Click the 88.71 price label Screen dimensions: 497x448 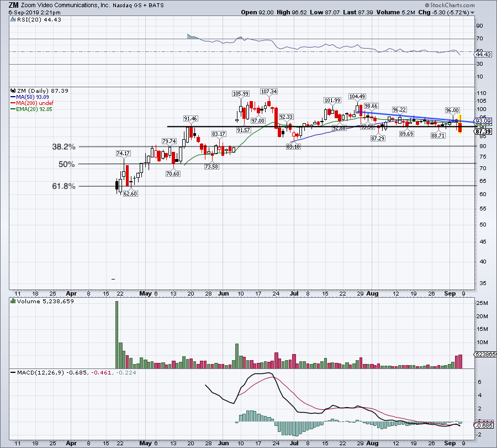(x=438, y=135)
